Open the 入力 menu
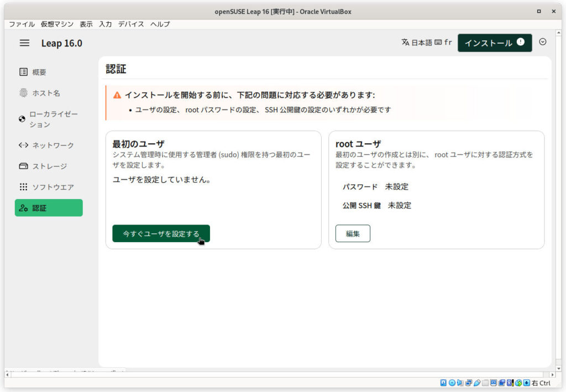Screen dimensions: 566x392 click(106, 24)
